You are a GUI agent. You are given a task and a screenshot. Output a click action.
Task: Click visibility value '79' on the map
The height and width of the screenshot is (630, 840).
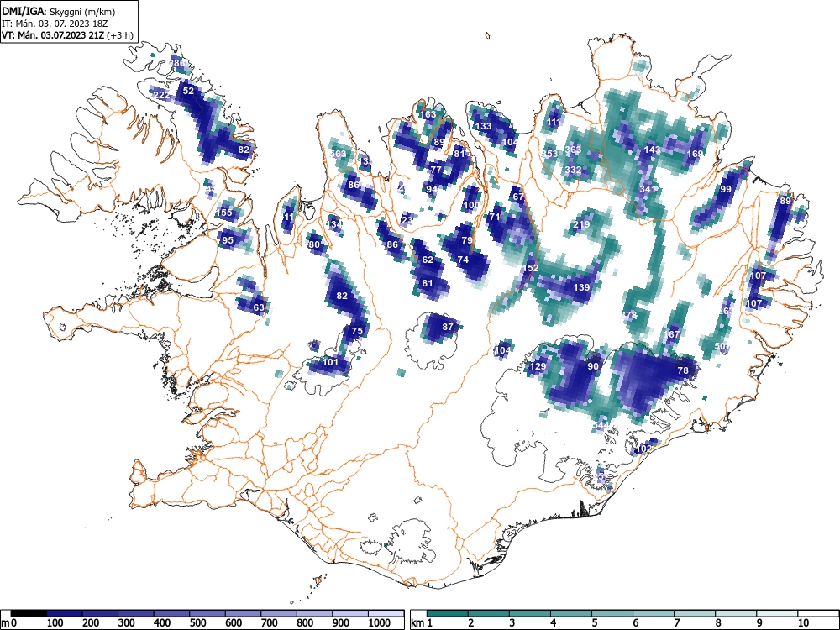point(467,240)
